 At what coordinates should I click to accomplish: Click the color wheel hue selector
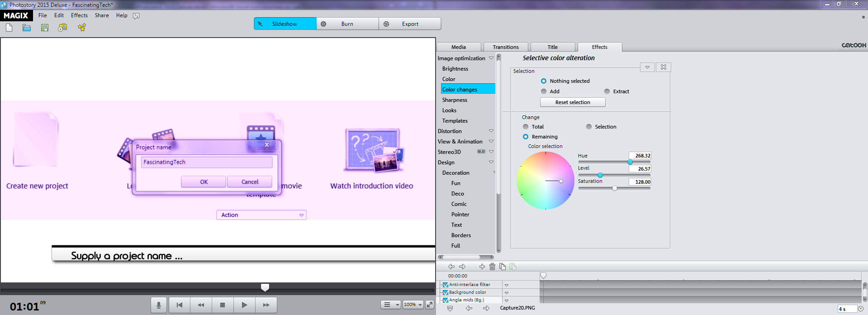[x=561, y=181]
